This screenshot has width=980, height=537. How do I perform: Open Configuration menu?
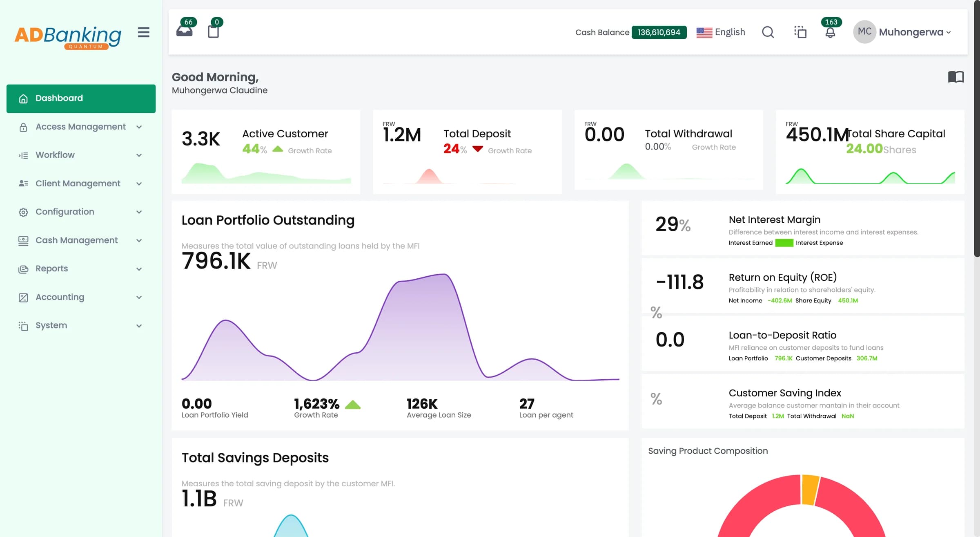81,212
